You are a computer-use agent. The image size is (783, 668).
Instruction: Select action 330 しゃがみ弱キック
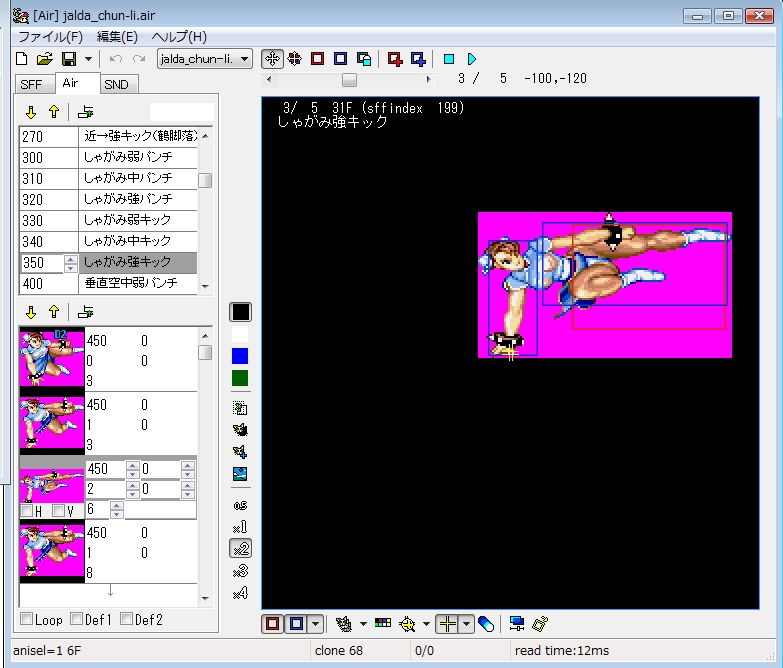108,220
